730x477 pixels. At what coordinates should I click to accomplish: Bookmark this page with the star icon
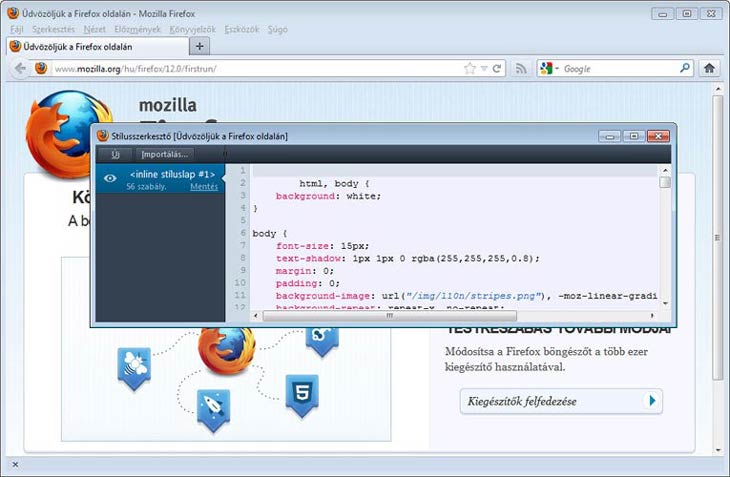point(470,68)
